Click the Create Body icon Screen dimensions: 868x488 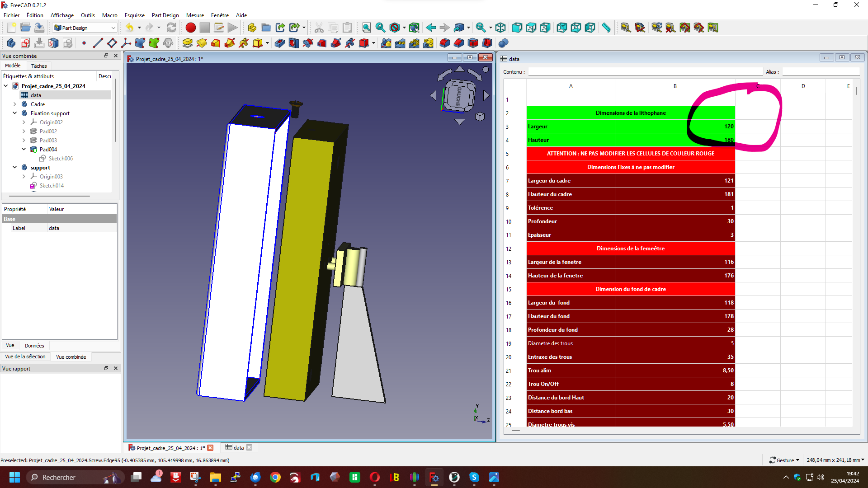click(11, 43)
